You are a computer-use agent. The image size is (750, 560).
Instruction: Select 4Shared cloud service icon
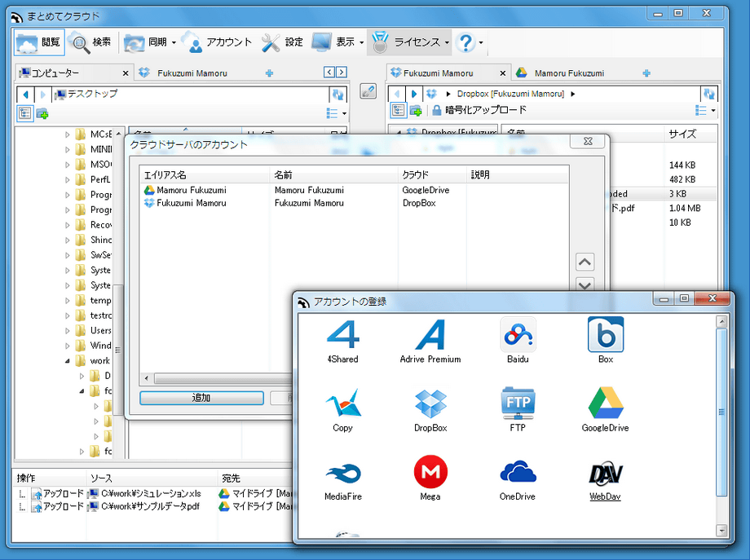pyautogui.click(x=342, y=334)
